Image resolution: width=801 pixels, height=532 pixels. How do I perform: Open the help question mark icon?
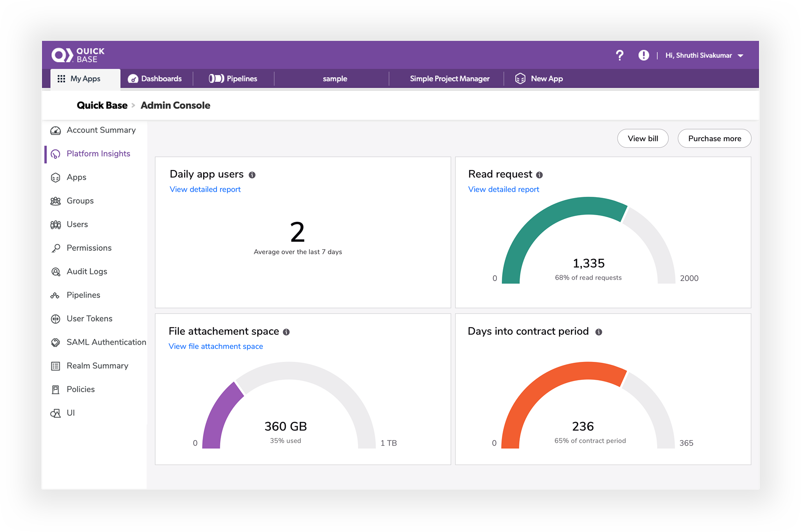pos(620,55)
